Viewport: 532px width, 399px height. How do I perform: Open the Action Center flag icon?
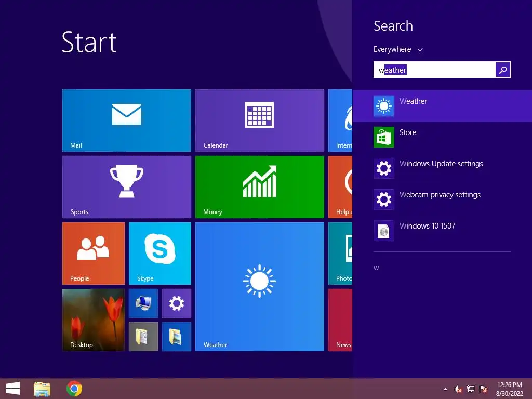click(483, 389)
